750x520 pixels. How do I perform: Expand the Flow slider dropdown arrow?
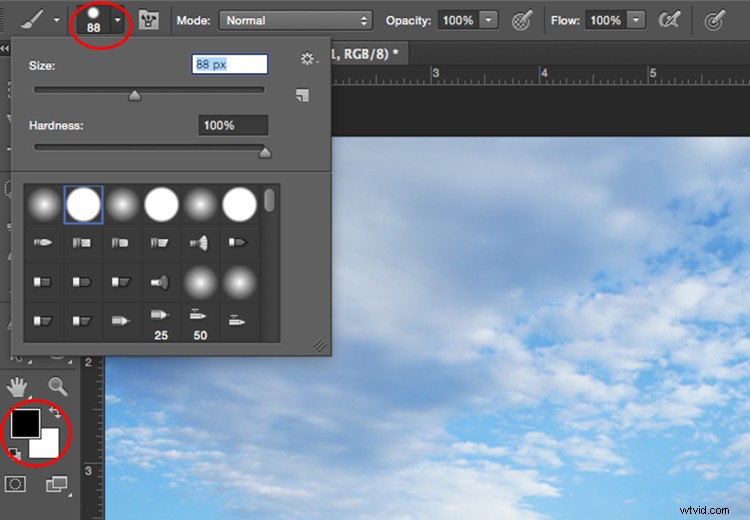[636, 21]
